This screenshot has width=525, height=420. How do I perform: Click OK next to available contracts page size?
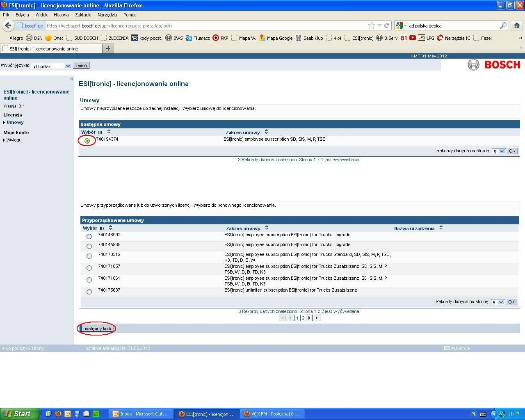click(x=512, y=151)
